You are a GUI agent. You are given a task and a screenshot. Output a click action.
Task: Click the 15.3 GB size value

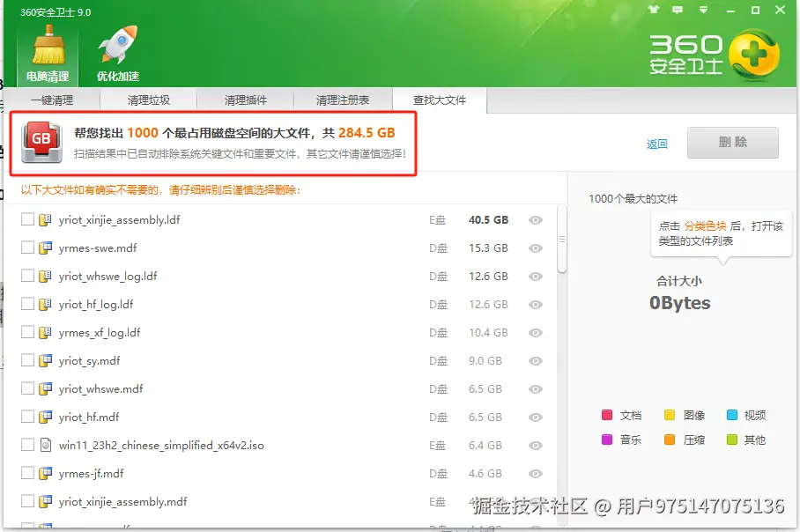(488, 248)
